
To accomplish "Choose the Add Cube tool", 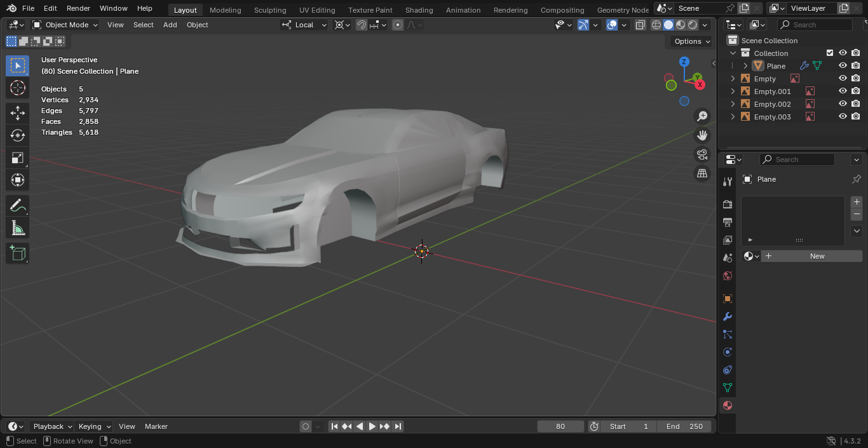I will point(18,254).
